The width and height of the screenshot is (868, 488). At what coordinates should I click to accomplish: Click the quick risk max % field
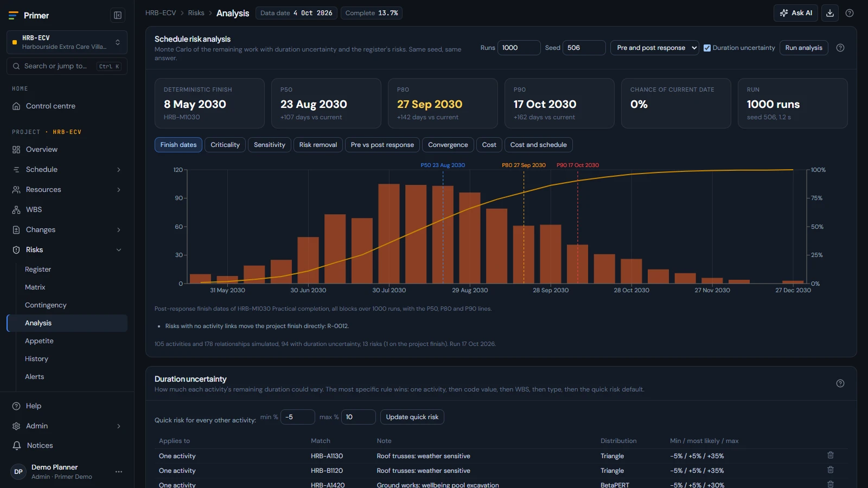(359, 417)
